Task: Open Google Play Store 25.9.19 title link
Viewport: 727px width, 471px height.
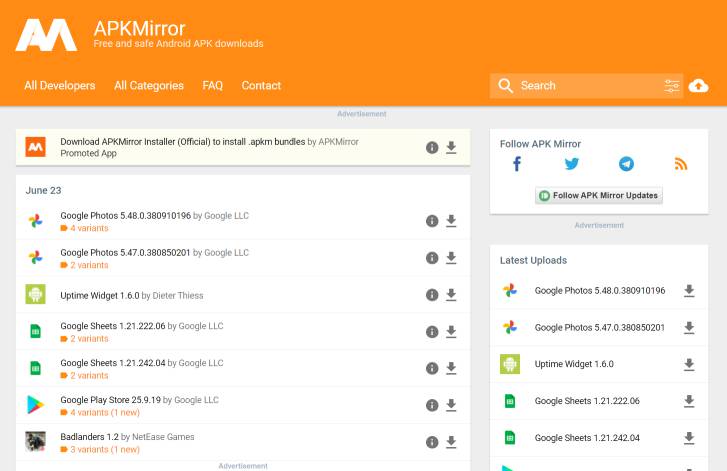Action: (110, 400)
